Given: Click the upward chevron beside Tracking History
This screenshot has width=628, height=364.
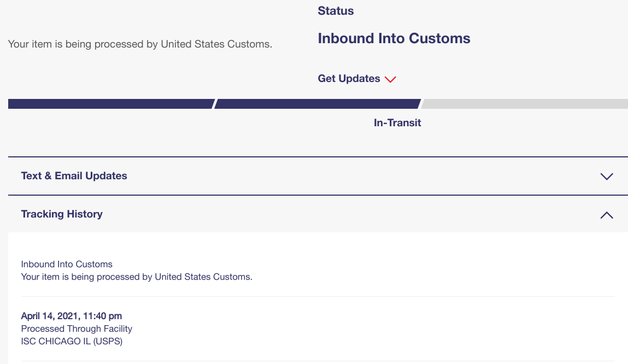Looking at the screenshot, I should click(x=606, y=215).
